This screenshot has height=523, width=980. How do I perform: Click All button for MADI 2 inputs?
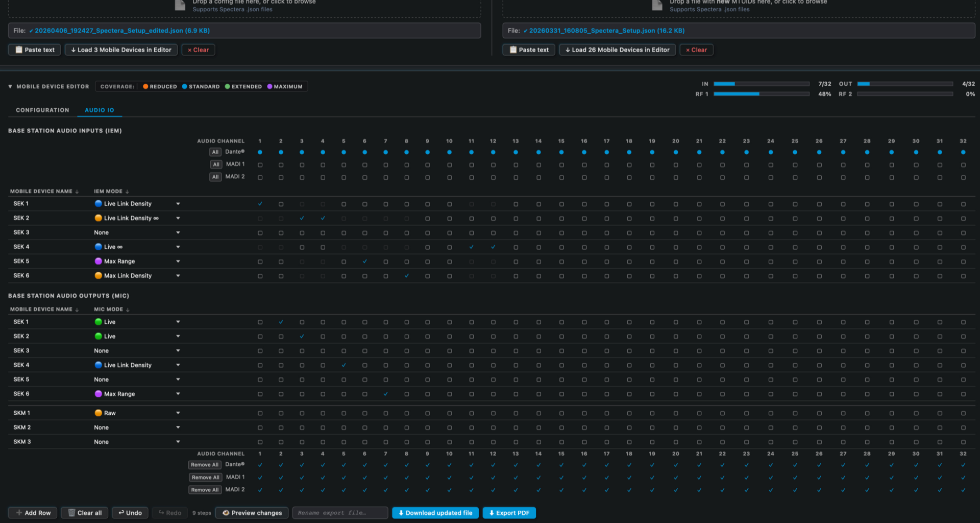215,177
